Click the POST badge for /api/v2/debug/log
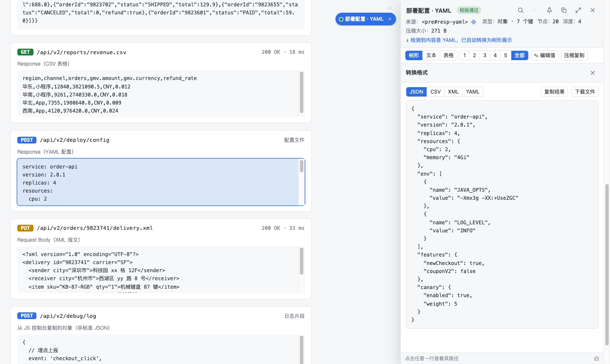The height and width of the screenshot is (364, 610). (27, 316)
